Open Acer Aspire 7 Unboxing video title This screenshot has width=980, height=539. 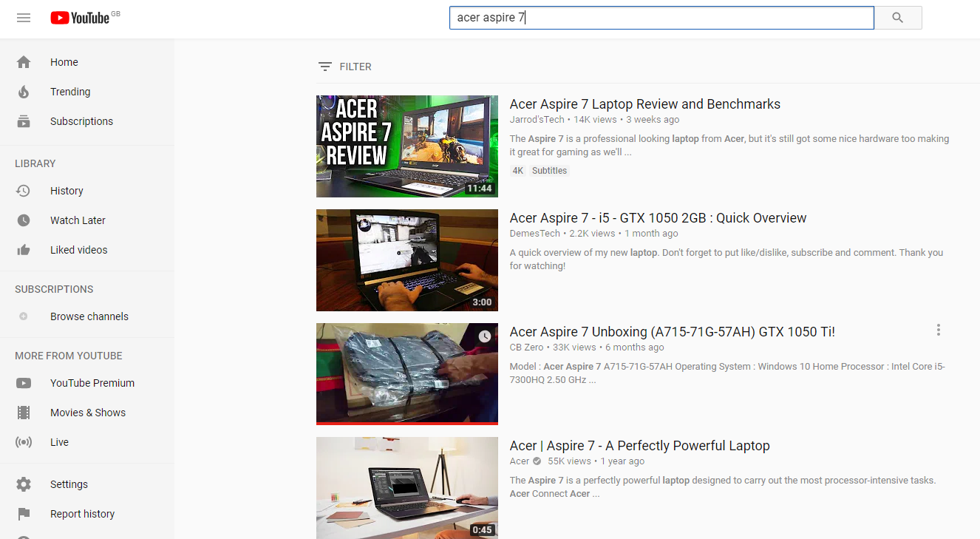click(673, 332)
